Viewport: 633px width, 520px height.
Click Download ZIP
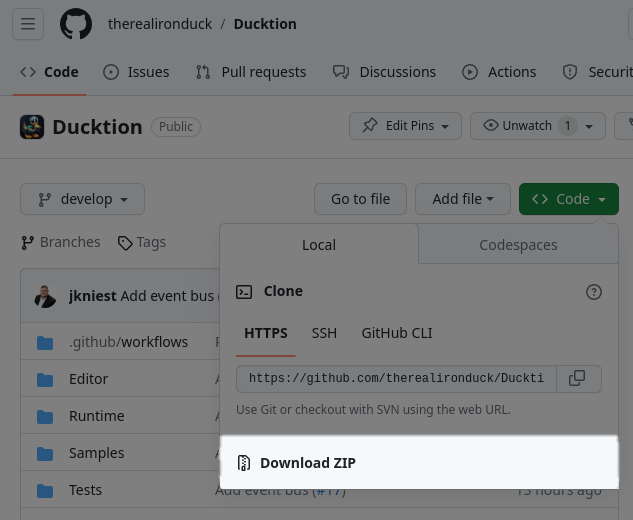pos(419,463)
